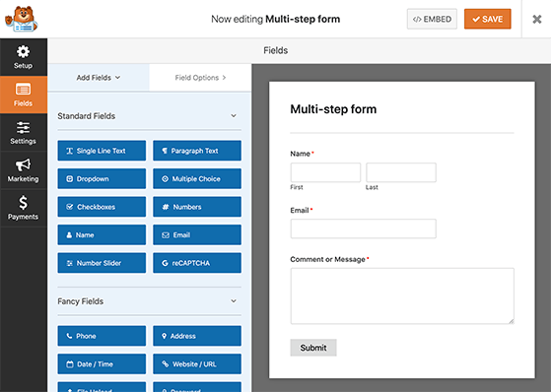Add a Paragraph Text field
This screenshot has width=551, height=392.
197,151
